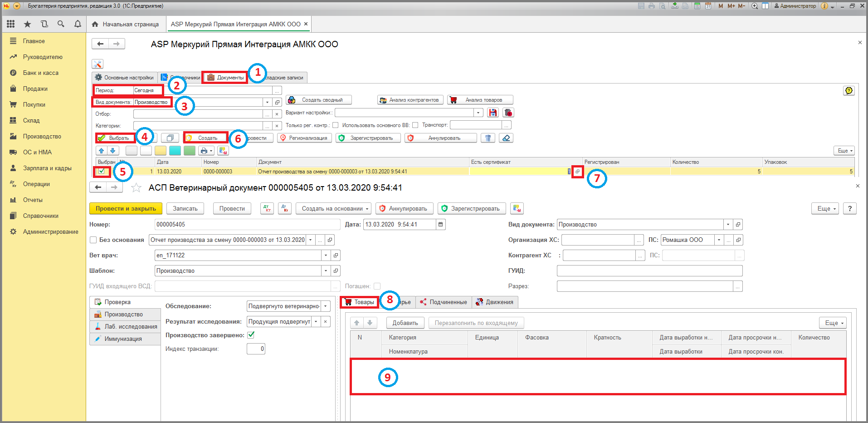Toggle Производство завершено checkbox
The image size is (868, 423).
point(251,335)
